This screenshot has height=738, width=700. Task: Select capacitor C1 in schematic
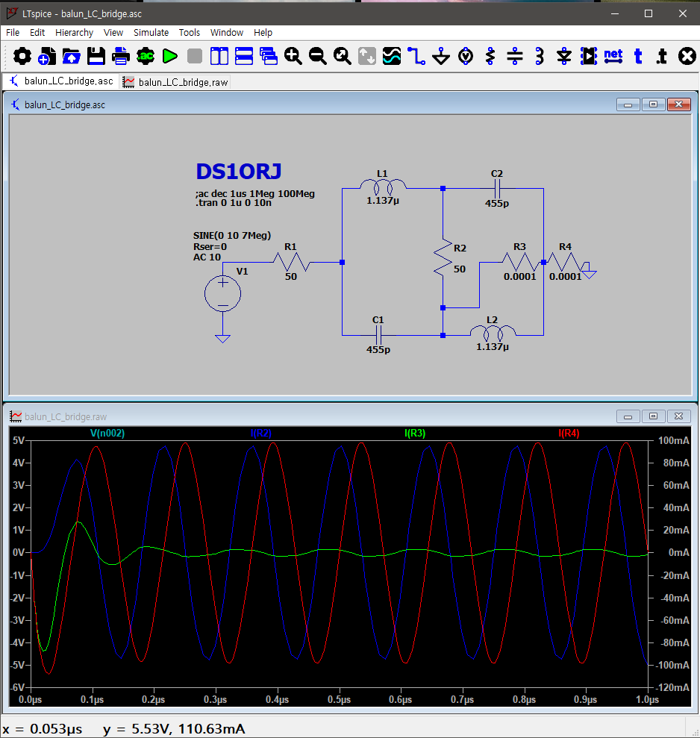(378, 335)
